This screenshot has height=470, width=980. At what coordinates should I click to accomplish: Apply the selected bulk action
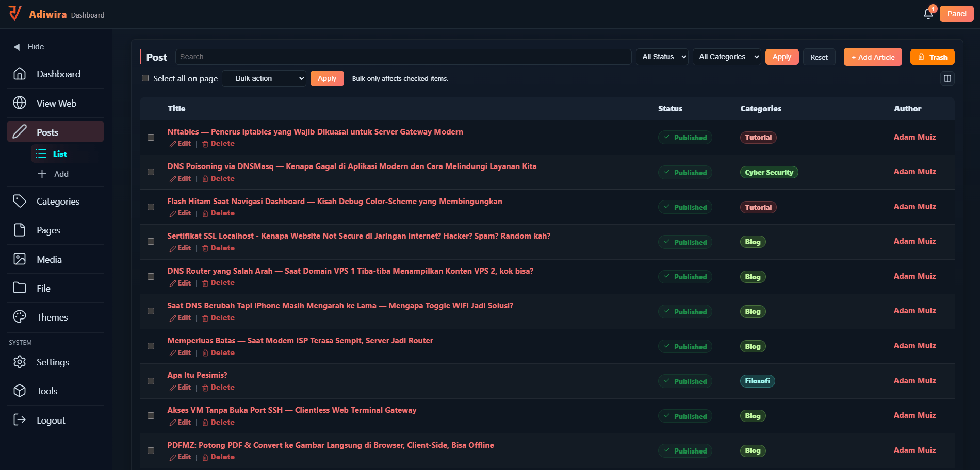(x=327, y=78)
